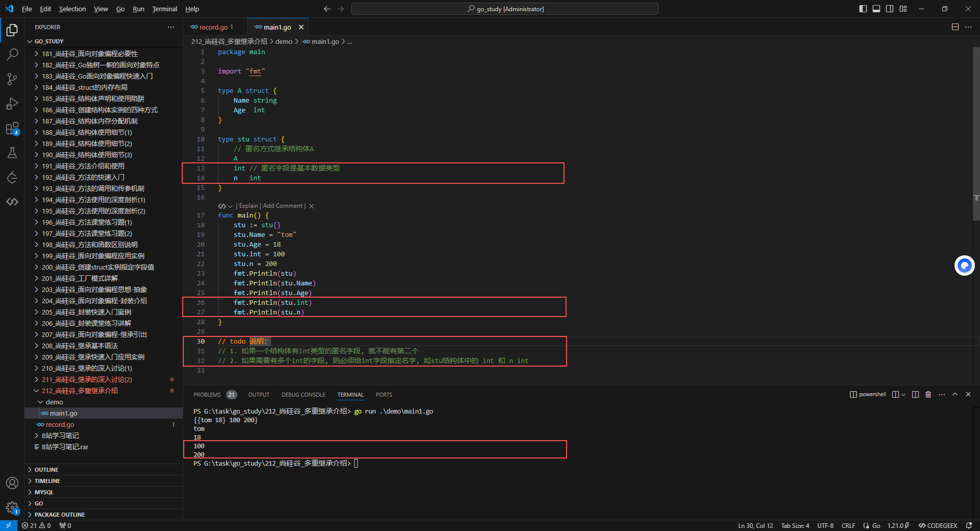
Task: Open the Customize Layout icon
Action: click(903, 9)
